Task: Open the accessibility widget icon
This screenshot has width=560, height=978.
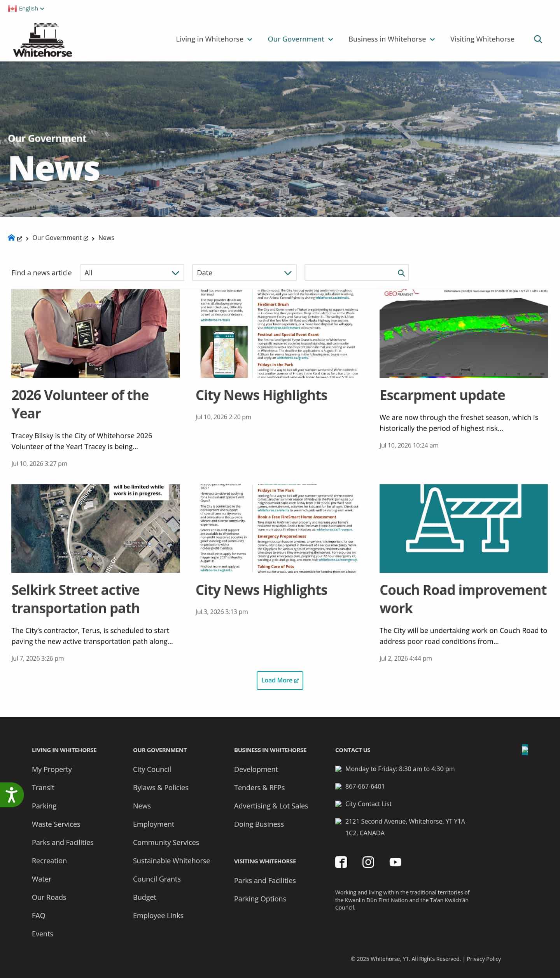Action: [x=11, y=794]
